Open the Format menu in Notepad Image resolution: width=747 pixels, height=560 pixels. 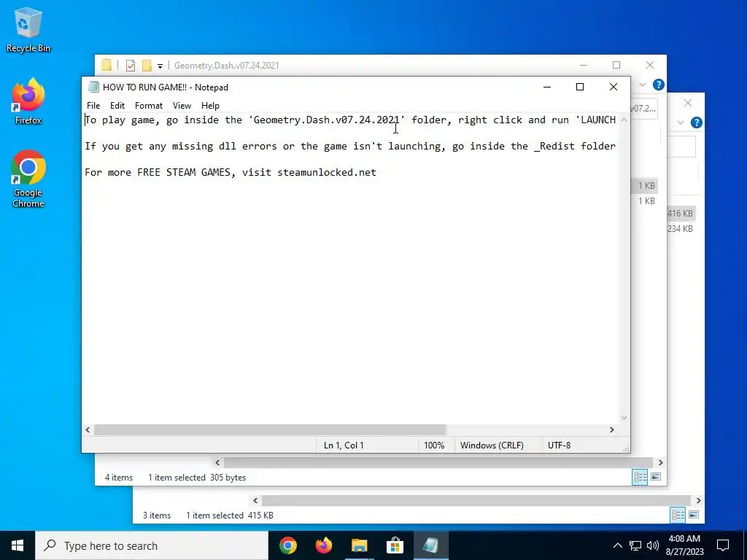pyautogui.click(x=149, y=106)
